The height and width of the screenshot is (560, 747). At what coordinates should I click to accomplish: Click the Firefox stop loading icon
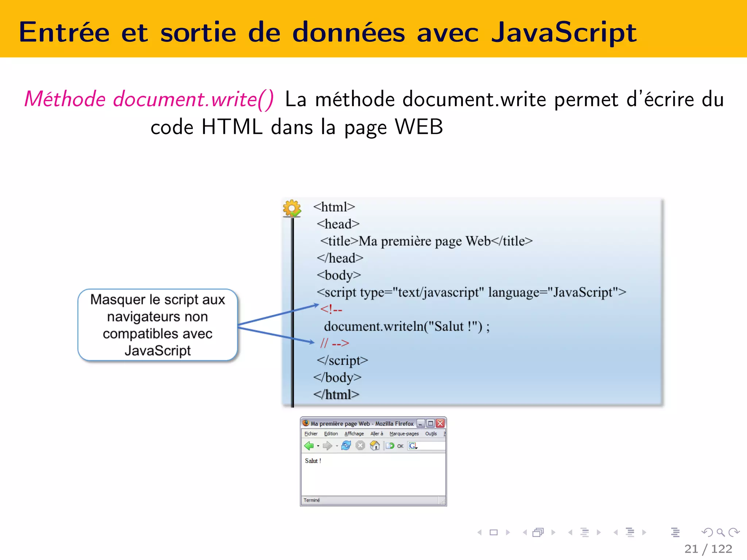360,446
